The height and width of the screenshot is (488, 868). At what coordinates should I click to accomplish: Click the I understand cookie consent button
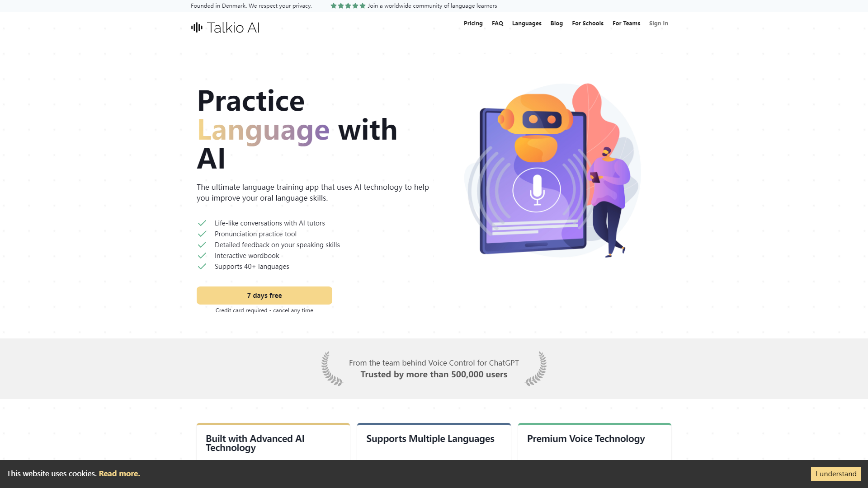point(836,474)
